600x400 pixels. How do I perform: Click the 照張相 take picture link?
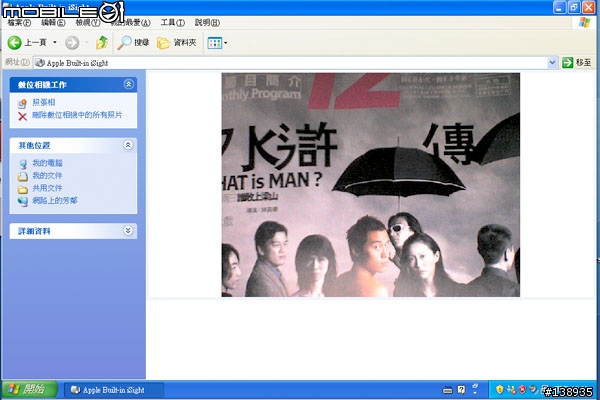click(44, 102)
